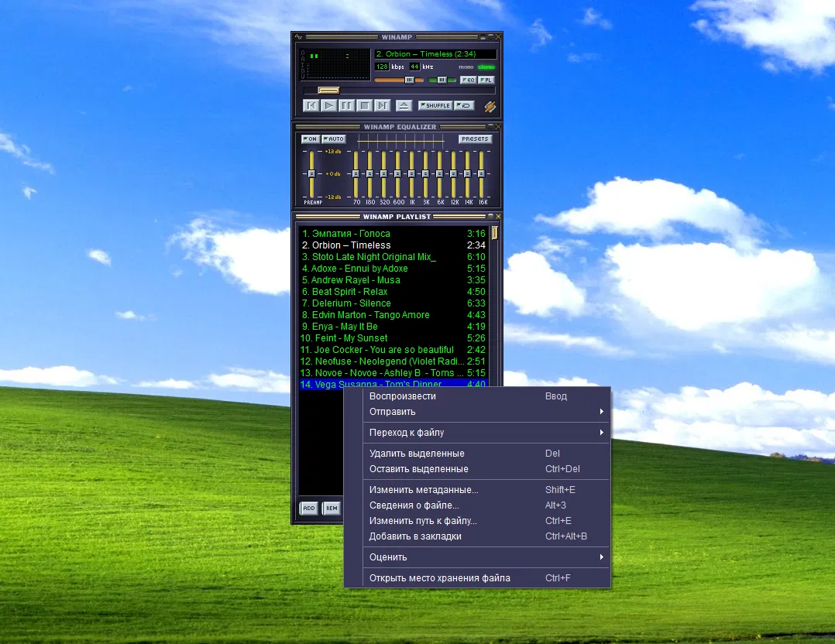Toggle the equalizer AUTO button
The height and width of the screenshot is (644, 835).
tap(333, 139)
